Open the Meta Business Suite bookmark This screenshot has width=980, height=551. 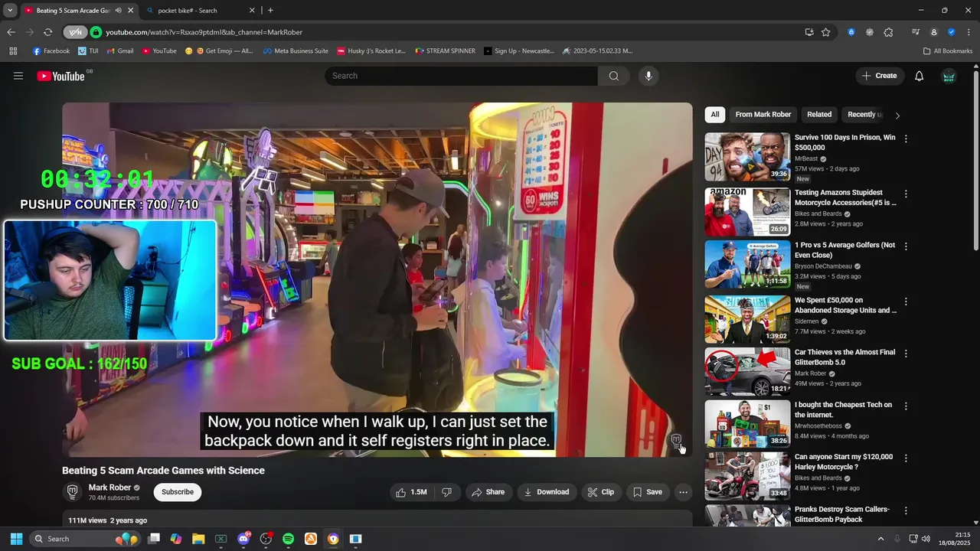coord(296,51)
